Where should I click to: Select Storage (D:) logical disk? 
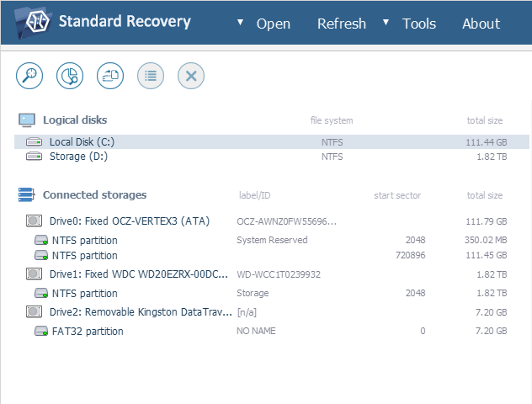click(x=78, y=156)
